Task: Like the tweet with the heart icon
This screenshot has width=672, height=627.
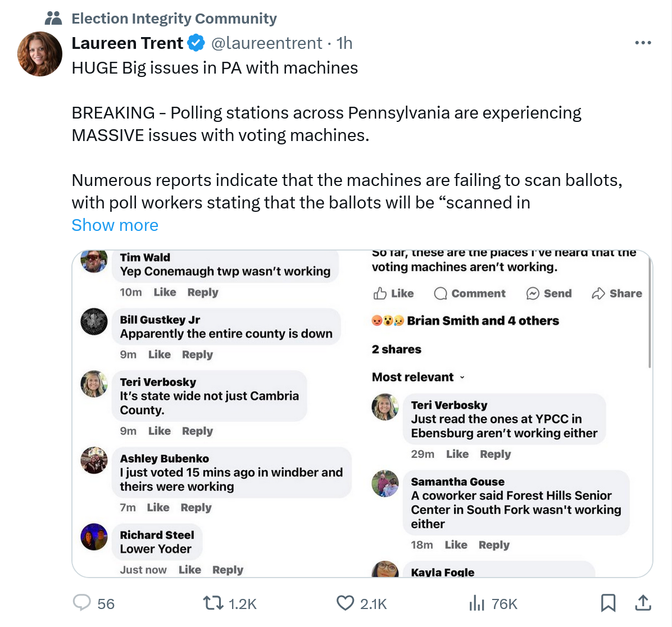Action: pyautogui.click(x=345, y=603)
